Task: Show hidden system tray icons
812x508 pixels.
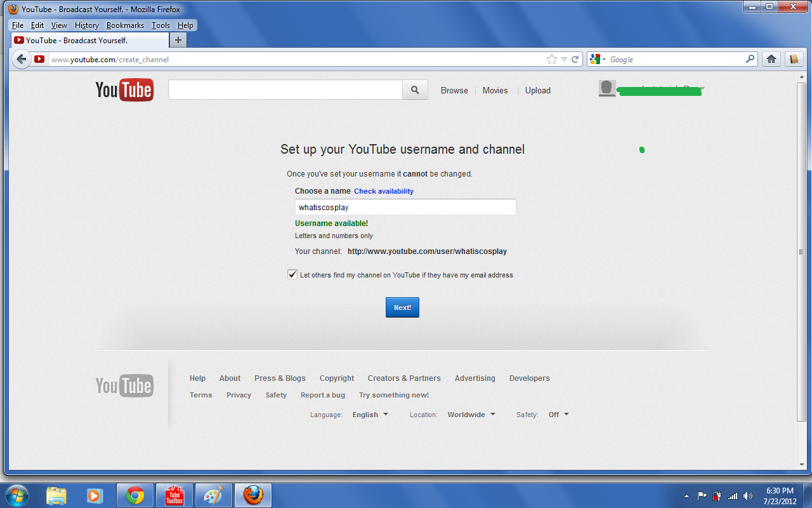Action: pyautogui.click(x=686, y=496)
